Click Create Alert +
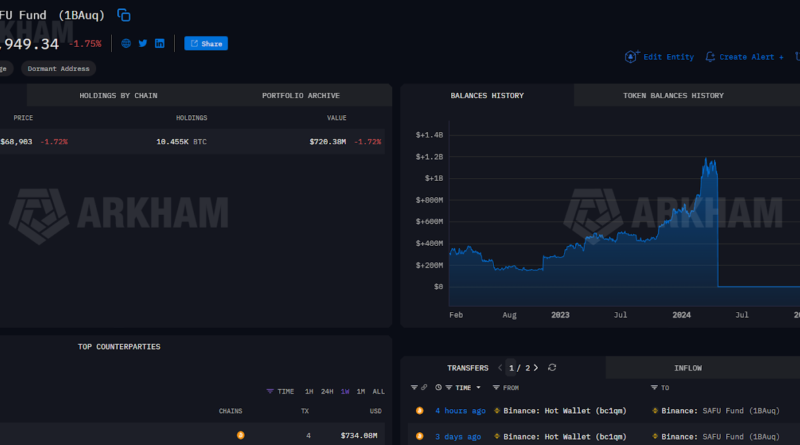This screenshot has width=800, height=445. (x=744, y=57)
